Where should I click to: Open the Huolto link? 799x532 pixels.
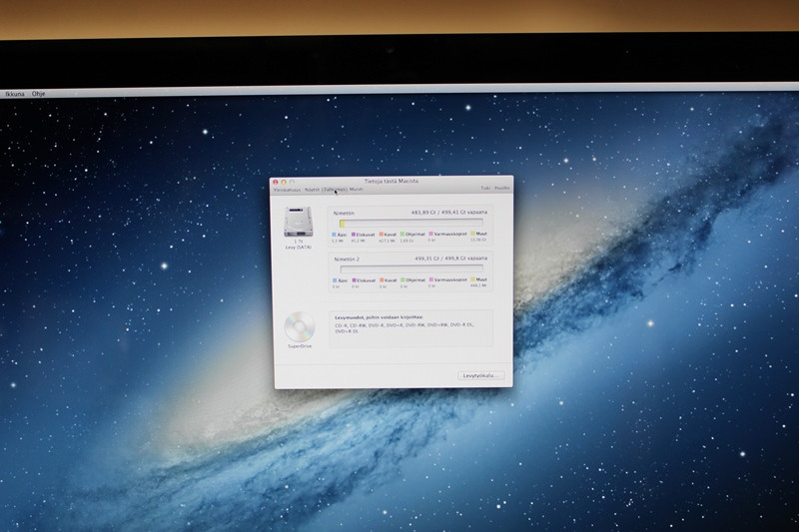502,188
